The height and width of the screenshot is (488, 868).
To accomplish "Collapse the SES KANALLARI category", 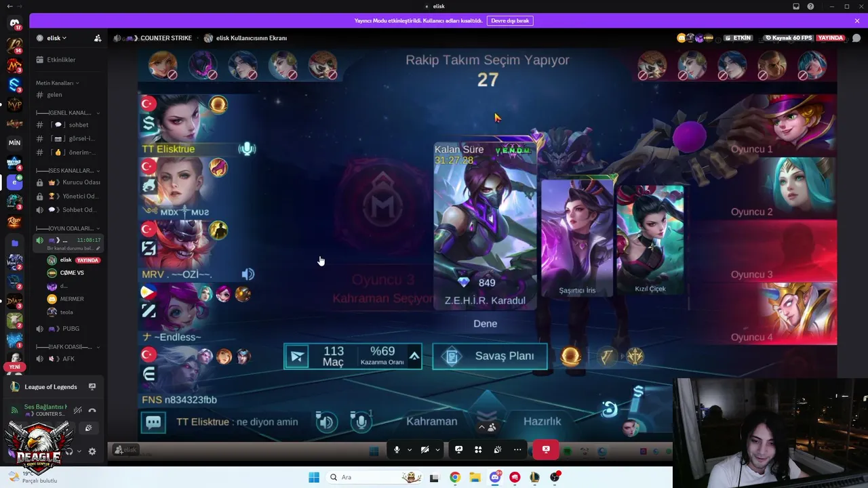I will pos(68,171).
